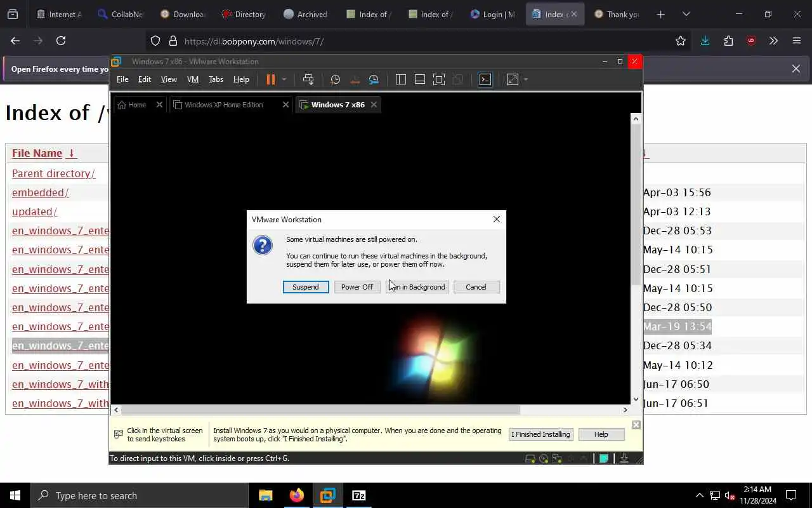Choose Run in Background
The width and height of the screenshot is (812, 508).
(x=417, y=287)
